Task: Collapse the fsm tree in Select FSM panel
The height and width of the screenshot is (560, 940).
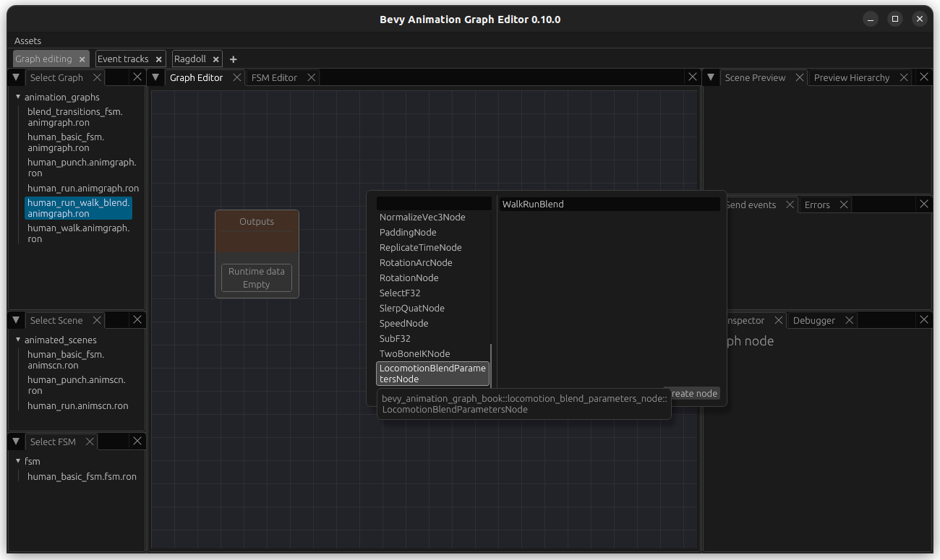Action: tap(18, 461)
